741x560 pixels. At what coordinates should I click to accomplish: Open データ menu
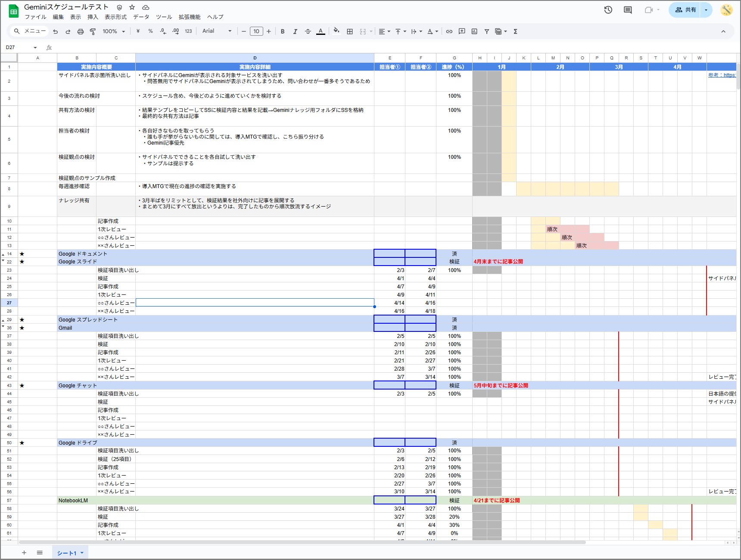coord(141,17)
